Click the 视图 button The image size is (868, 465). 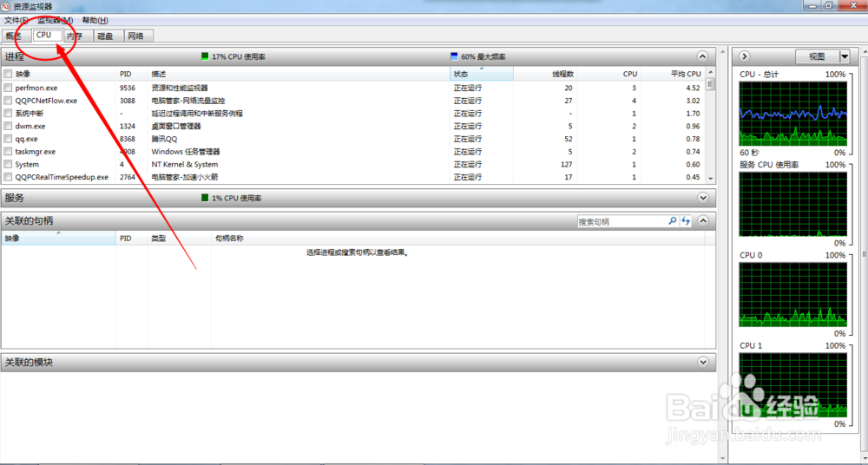[x=817, y=56]
